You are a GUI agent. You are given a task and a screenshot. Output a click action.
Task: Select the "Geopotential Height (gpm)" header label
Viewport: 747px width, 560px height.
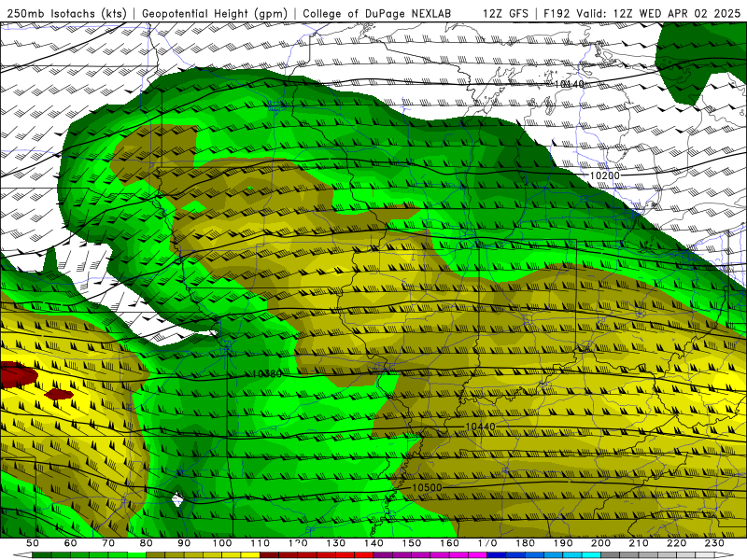click(x=215, y=14)
